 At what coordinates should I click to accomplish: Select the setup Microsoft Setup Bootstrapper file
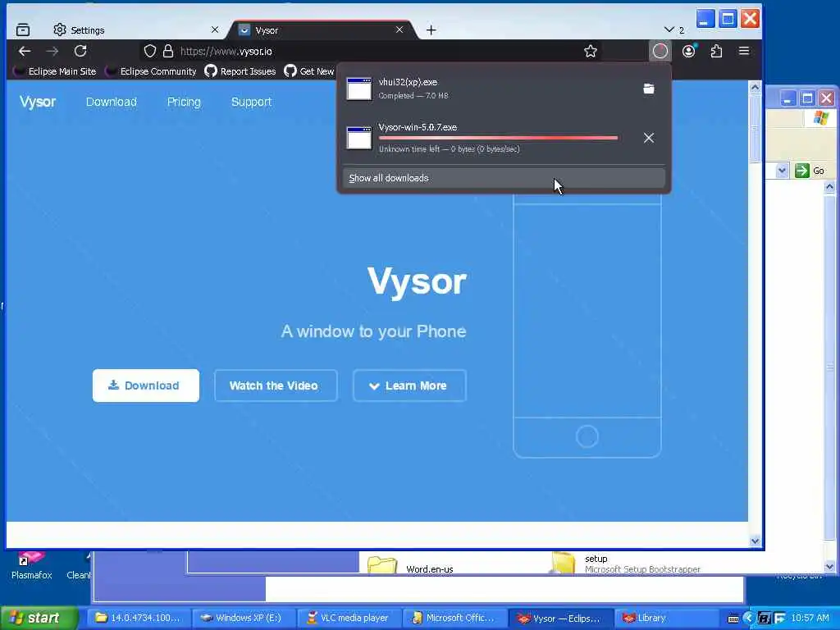(626, 564)
